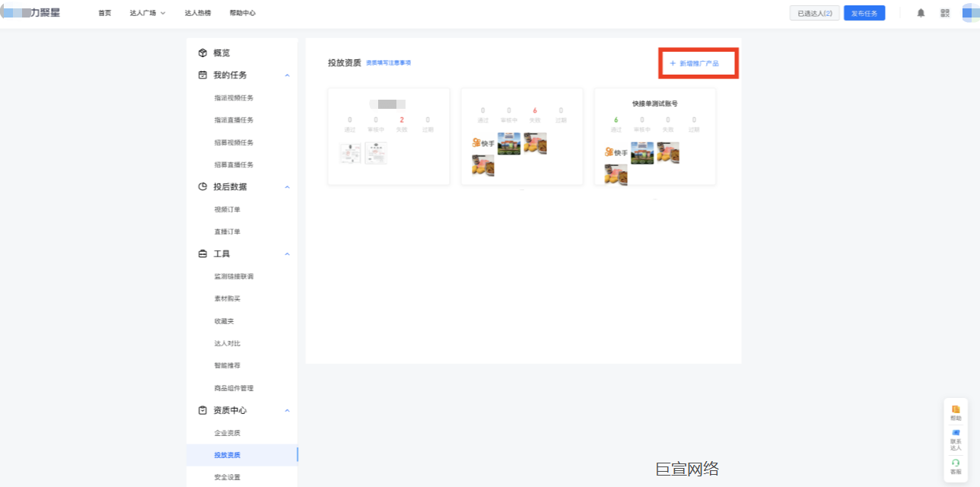Collapse the 我的任务 sidebar section

(x=287, y=75)
